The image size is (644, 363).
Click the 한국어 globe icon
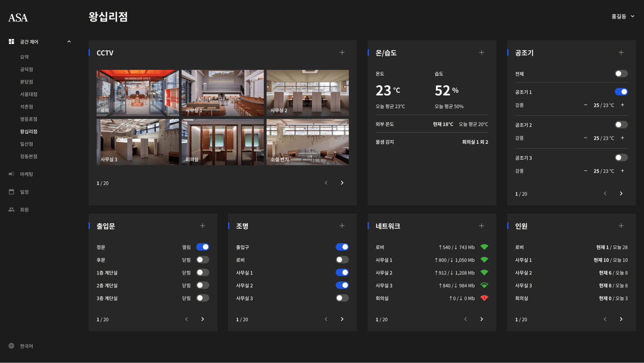point(11,346)
